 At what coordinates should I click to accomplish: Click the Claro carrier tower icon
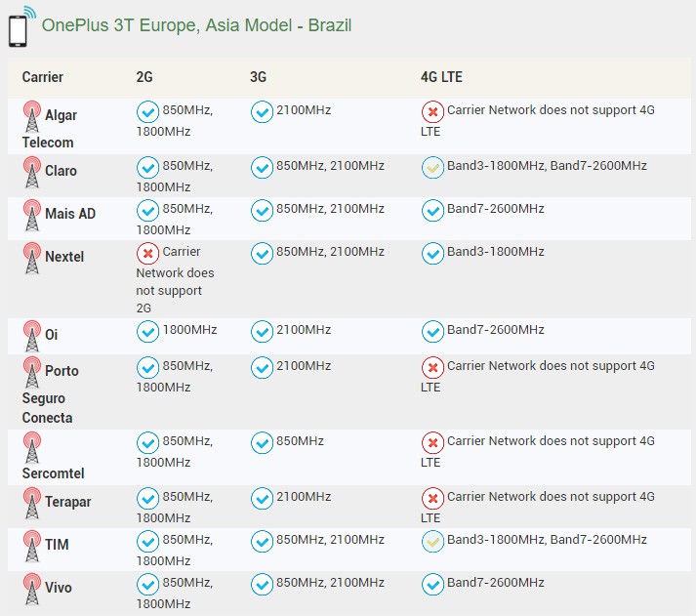(32, 172)
